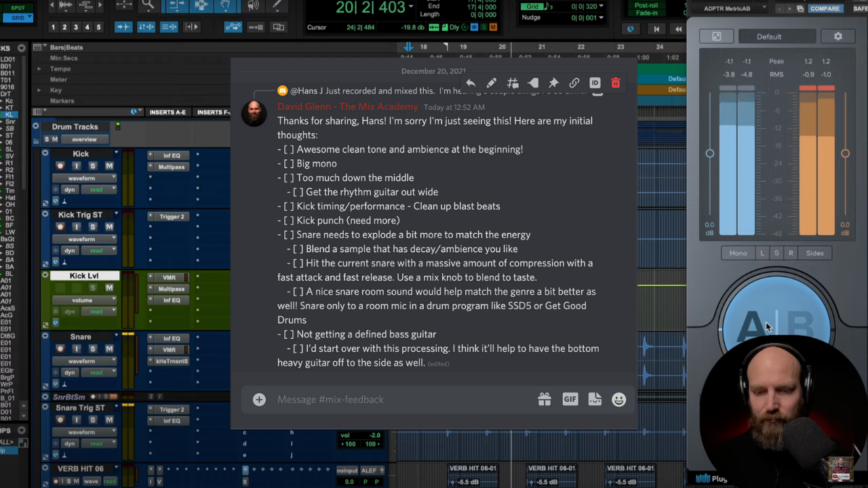Adjust the orange right gain slider in MetricAB

point(845,153)
